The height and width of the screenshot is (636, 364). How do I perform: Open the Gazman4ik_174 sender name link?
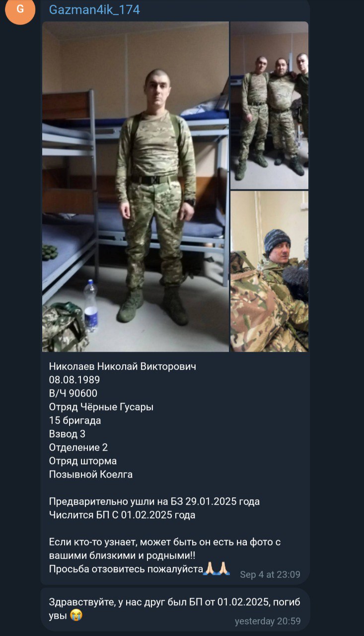(x=94, y=10)
